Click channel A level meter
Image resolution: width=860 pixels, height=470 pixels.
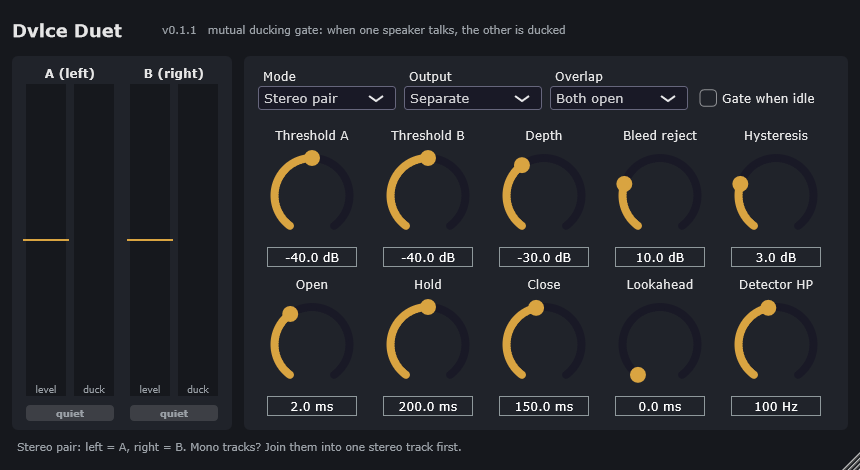point(46,240)
